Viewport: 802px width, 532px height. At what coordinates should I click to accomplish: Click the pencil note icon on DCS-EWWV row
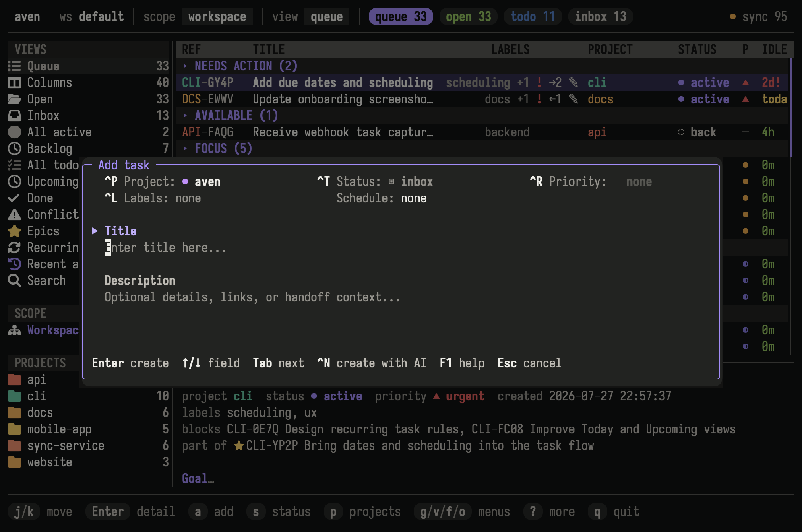pos(574,99)
